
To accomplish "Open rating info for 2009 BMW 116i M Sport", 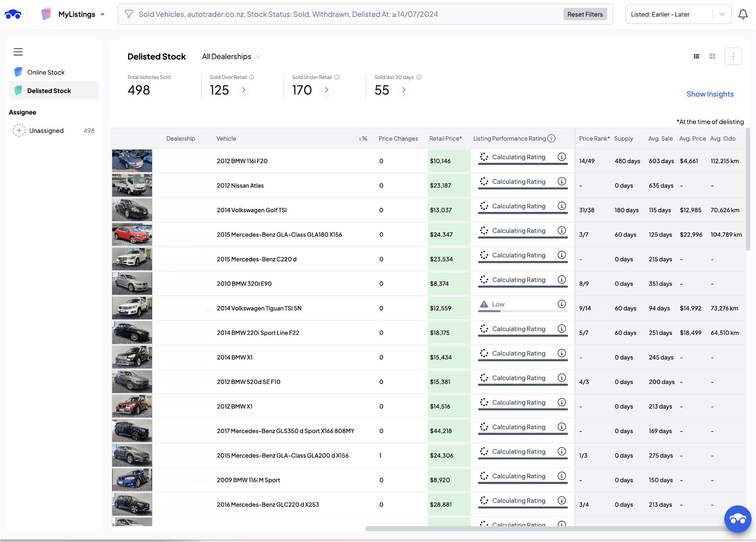I will [562, 476].
